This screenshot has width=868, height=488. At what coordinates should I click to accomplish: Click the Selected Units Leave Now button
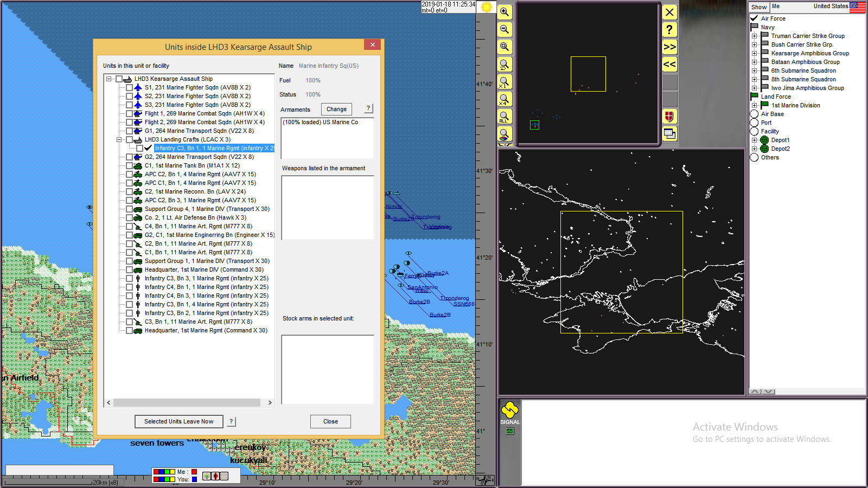pyautogui.click(x=178, y=421)
